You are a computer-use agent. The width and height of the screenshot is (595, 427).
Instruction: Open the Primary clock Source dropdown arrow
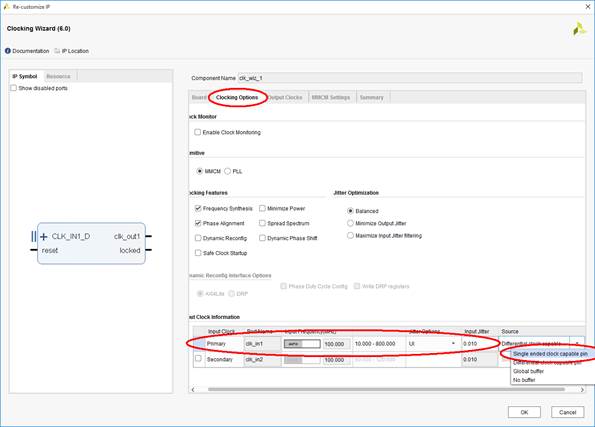pyautogui.click(x=577, y=343)
